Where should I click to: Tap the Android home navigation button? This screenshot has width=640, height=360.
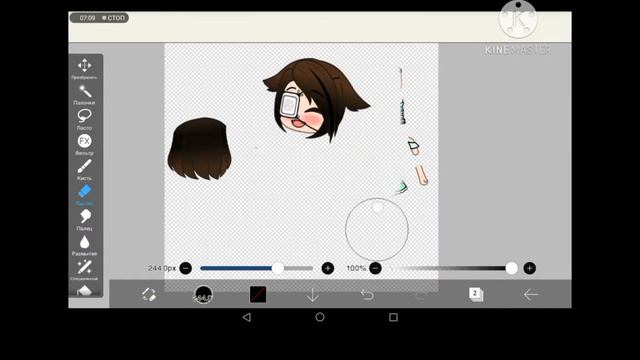(x=320, y=317)
